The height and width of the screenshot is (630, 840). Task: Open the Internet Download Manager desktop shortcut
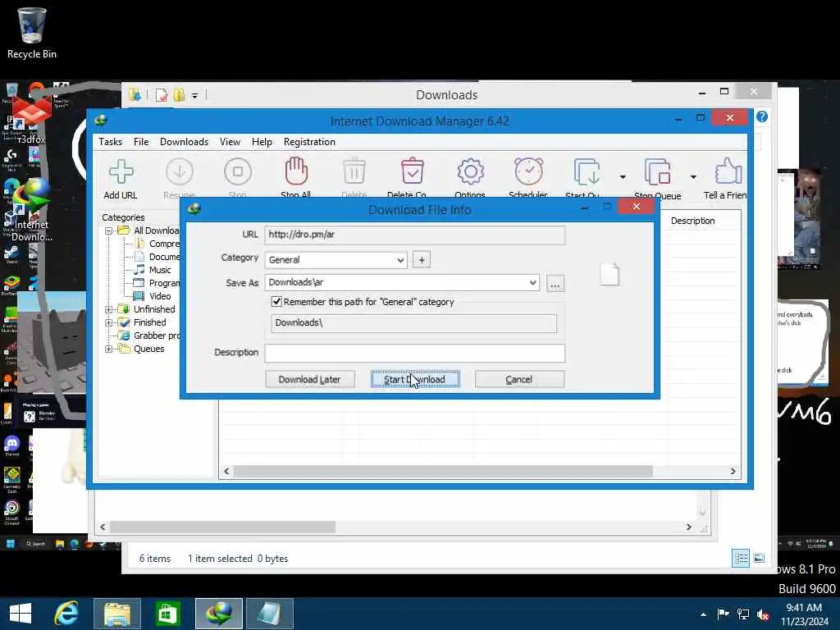[32, 210]
